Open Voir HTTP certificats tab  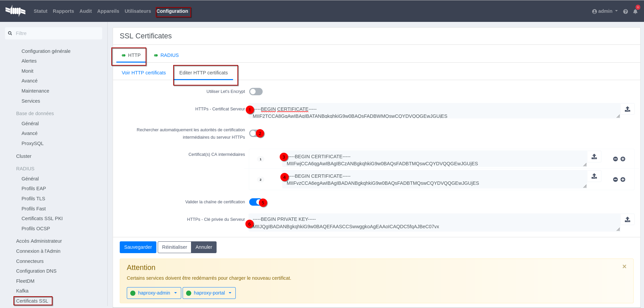(x=144, y=73)
